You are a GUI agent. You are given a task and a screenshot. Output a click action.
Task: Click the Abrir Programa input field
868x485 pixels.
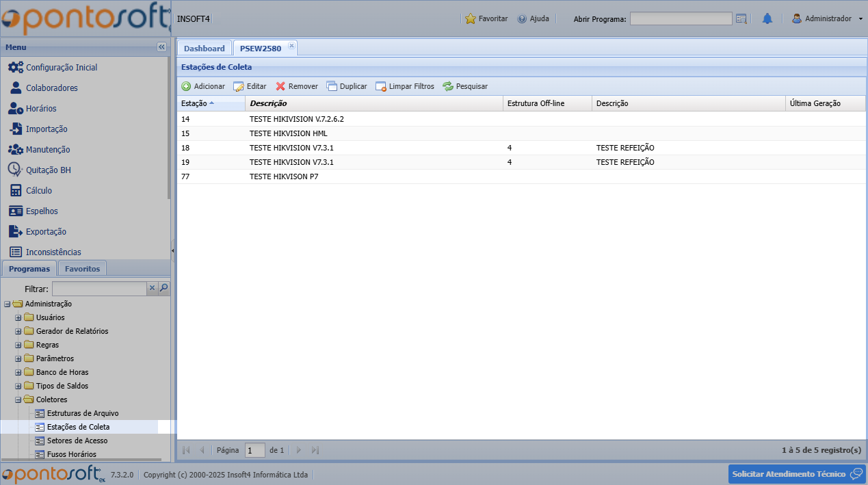point(681,19)
